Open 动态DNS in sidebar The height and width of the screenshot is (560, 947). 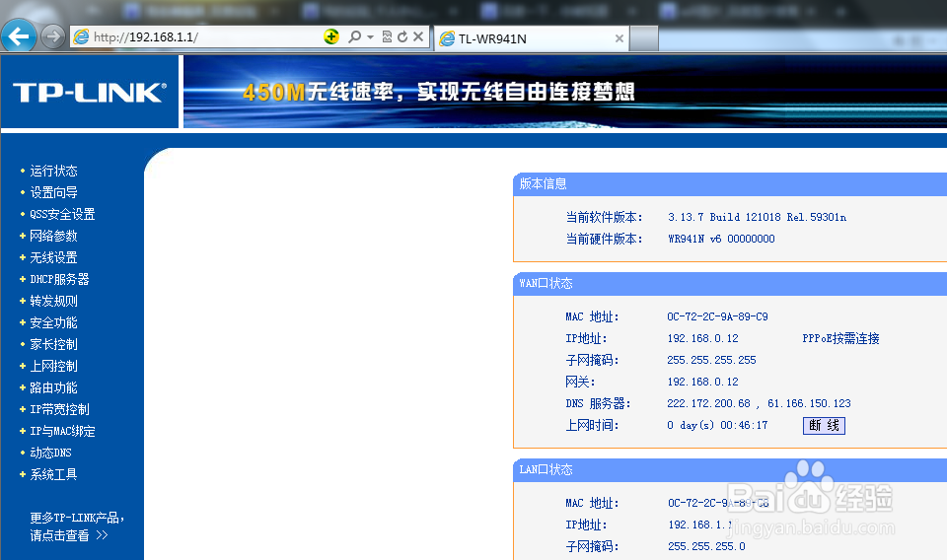click(50, 453)
